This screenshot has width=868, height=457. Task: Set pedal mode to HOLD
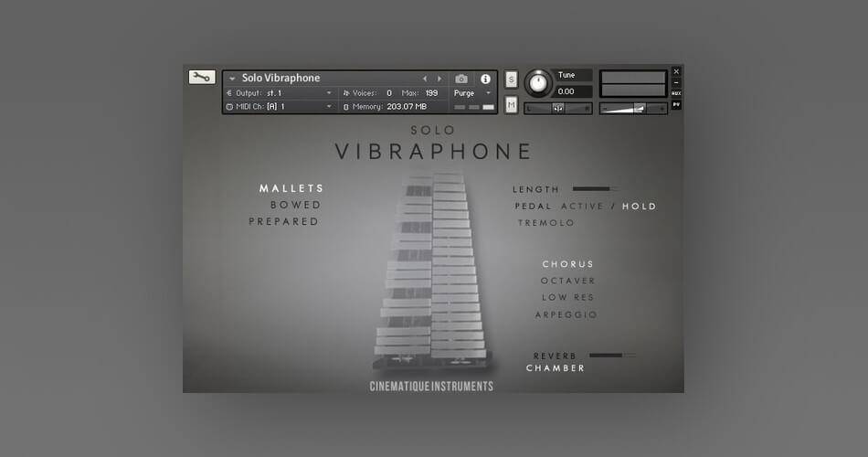640,206
